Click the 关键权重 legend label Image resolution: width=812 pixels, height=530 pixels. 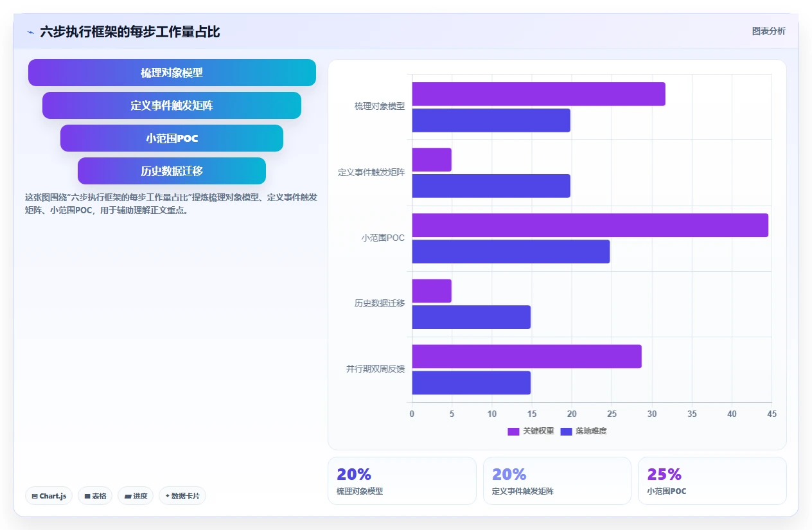click(538, 431)
